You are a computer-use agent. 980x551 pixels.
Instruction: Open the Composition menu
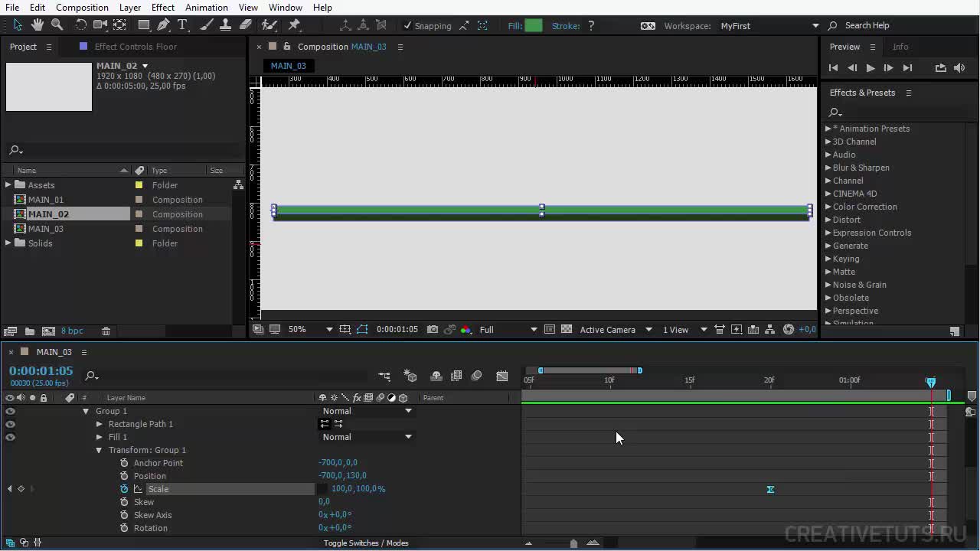(x=82, y=7)
